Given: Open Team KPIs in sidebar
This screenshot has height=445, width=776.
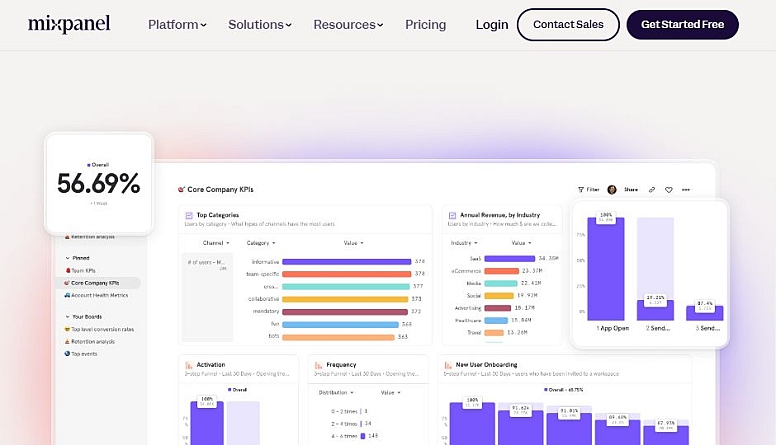Looking at the screenshot, I should point(81,271).
